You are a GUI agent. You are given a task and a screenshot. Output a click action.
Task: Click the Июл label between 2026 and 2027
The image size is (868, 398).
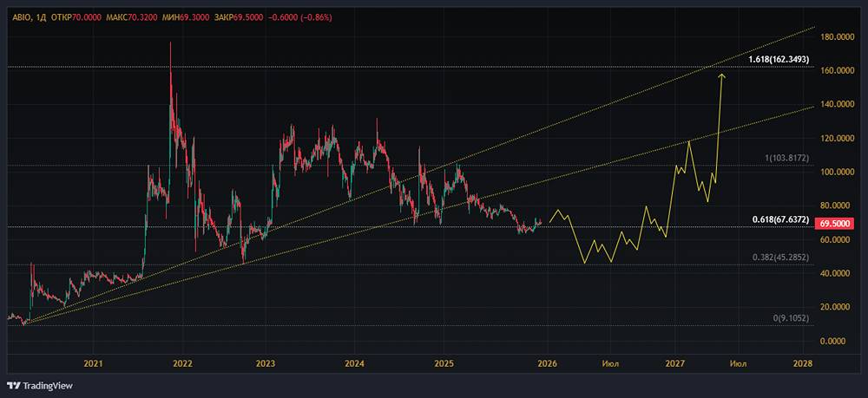tap(611, 363)
